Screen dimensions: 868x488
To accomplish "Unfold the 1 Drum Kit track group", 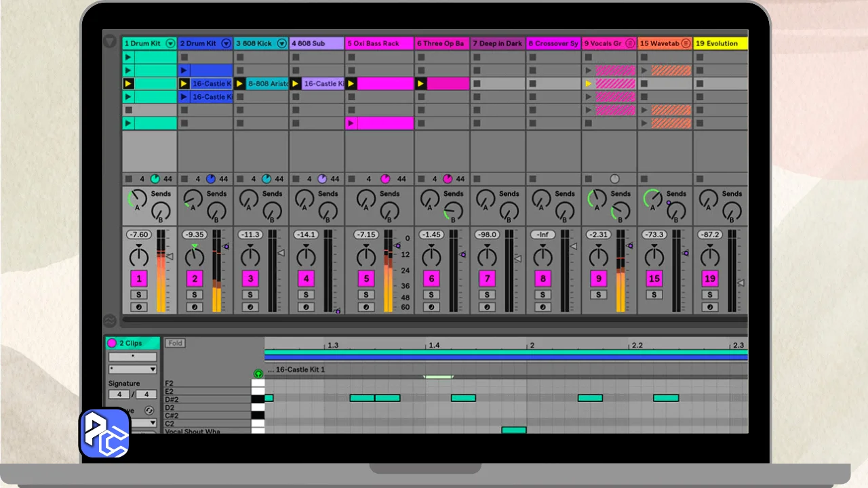I will pyautogui.click(x=170, y=43).
